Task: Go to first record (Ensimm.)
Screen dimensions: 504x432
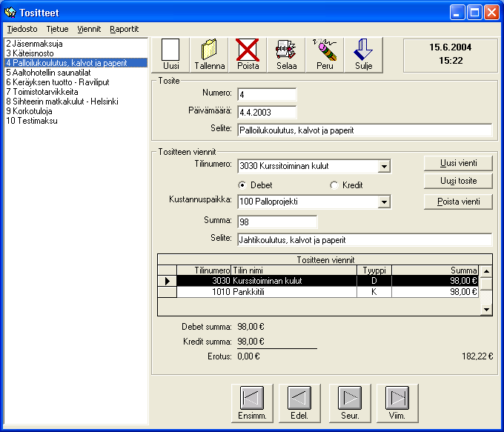Action: click(252, 403)
